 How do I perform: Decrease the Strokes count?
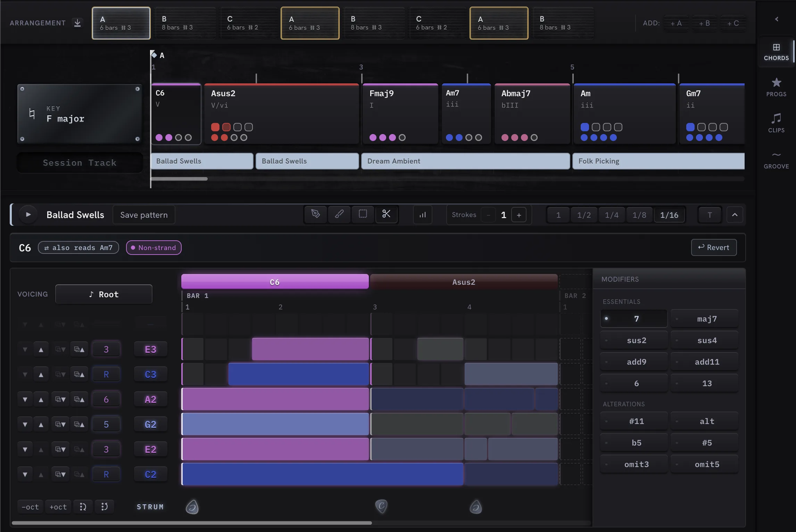488,215
